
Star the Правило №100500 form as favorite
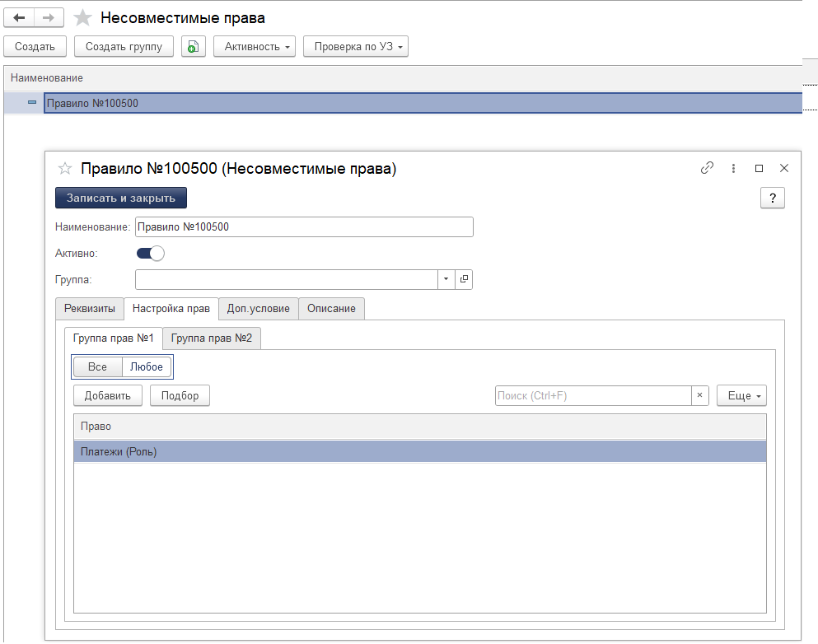click(65, 169)
